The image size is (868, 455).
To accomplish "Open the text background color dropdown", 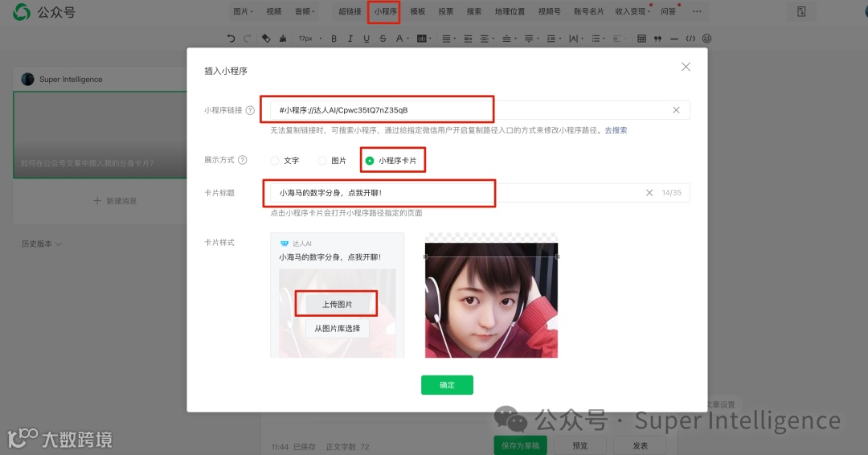I will point(424,39).
